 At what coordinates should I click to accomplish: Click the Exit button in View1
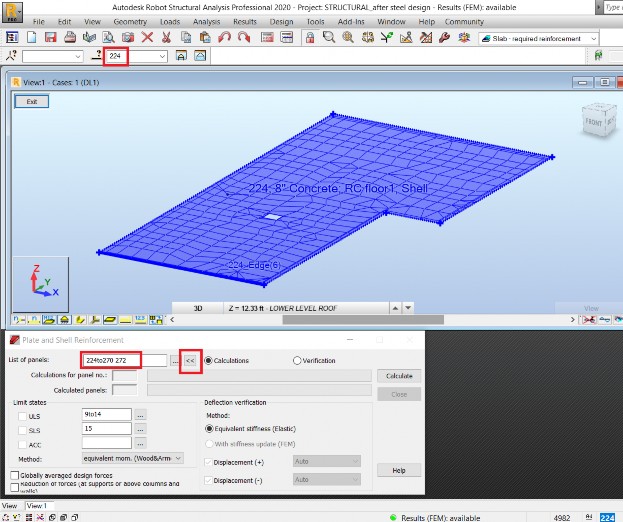coord(32,102)
